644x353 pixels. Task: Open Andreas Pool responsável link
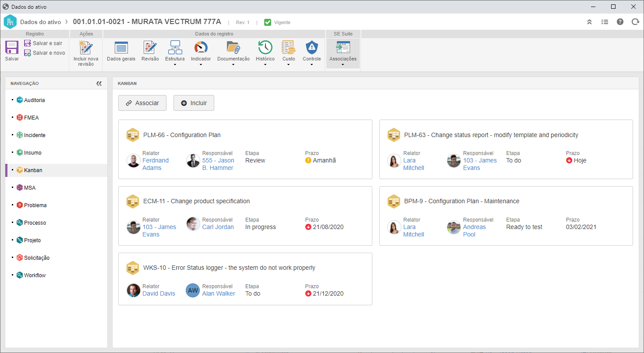pyautogui.click(x=474, y=231)
